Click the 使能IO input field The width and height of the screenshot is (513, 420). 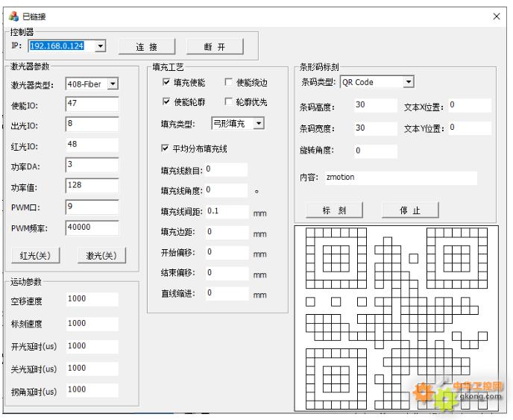(92, 104)
